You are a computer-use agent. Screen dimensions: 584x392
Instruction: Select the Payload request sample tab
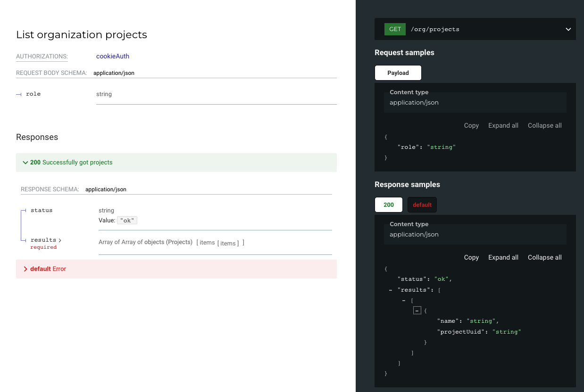398,73
